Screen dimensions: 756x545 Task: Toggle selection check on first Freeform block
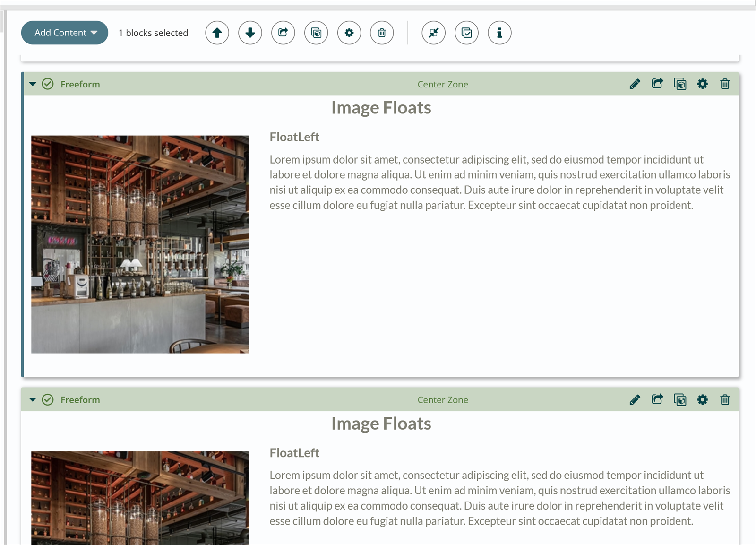pyautogui.click(x=48, y=84)
